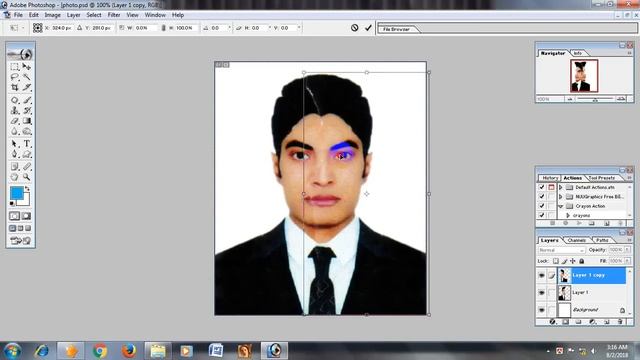
Task: Select the Zoom tool
Action: (27, 177)
